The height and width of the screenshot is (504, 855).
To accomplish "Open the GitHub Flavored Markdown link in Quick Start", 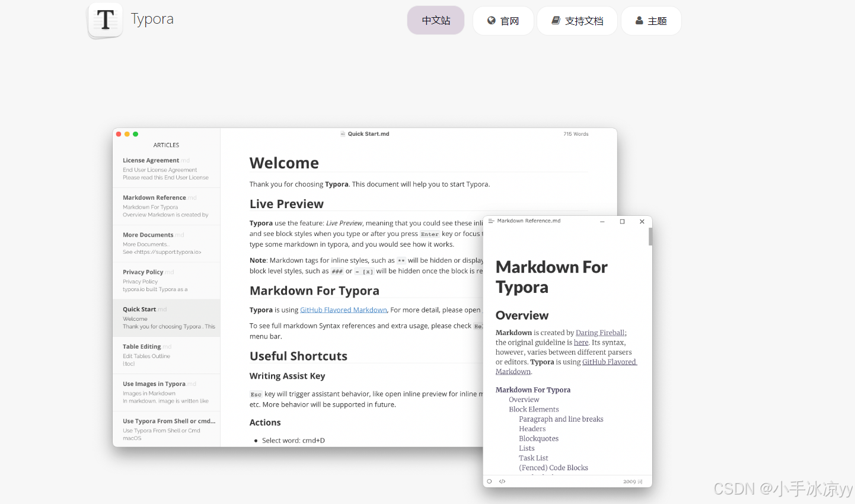I will (343, 310).
